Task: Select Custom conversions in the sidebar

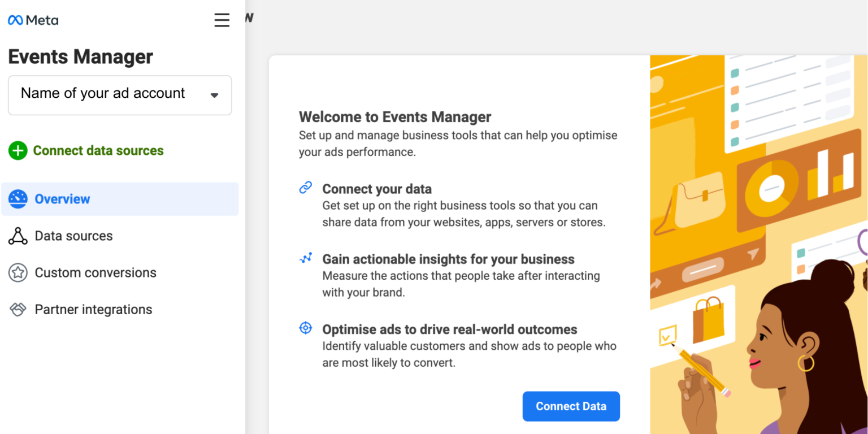Action: click(x=95, y=272)
